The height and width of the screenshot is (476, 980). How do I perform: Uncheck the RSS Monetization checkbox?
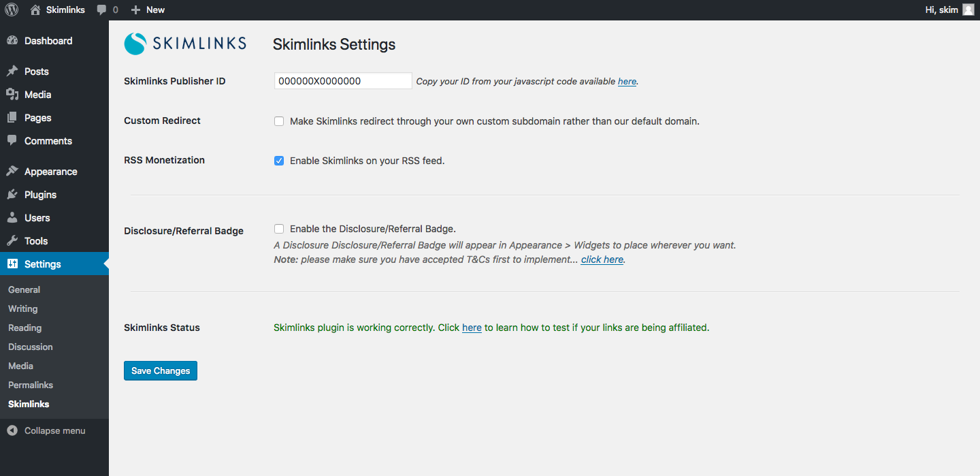coord(279,161)
